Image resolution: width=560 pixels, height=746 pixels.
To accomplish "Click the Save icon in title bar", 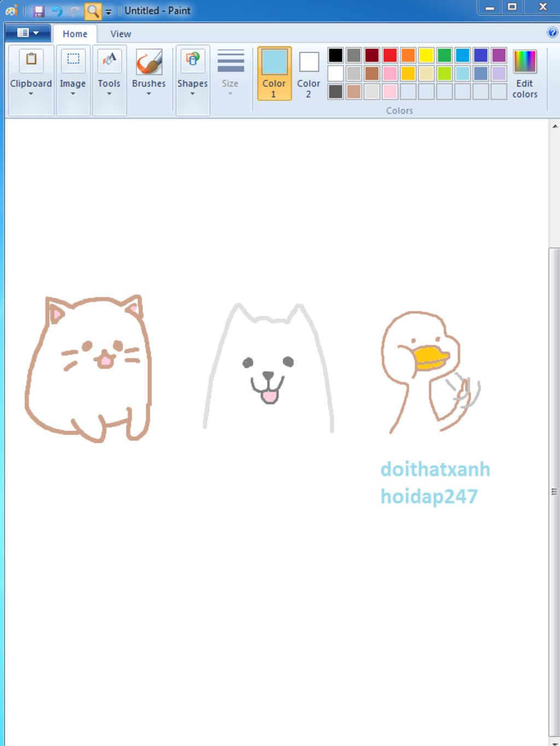I will [x=39, y=11].
